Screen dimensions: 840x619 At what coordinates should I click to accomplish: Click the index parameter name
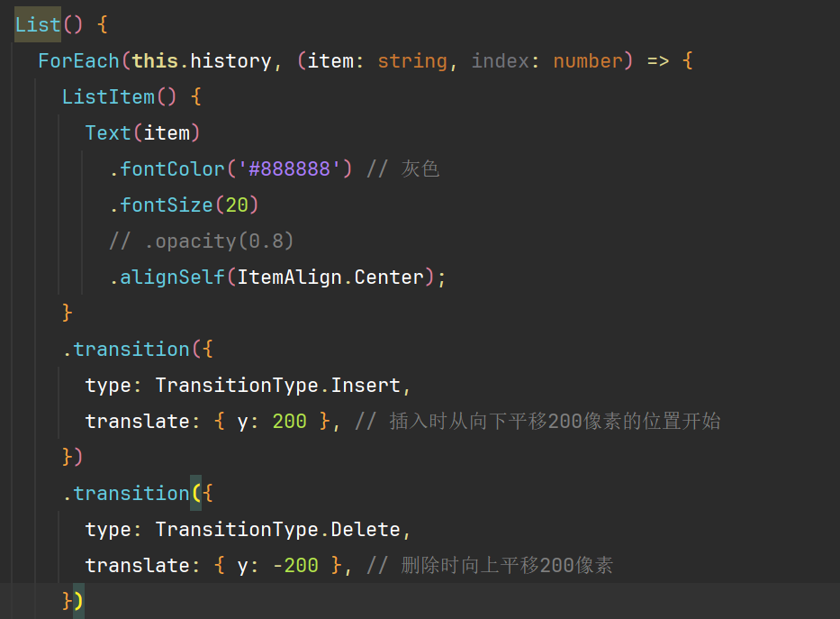pyautogui.click(x=500, y=61)
